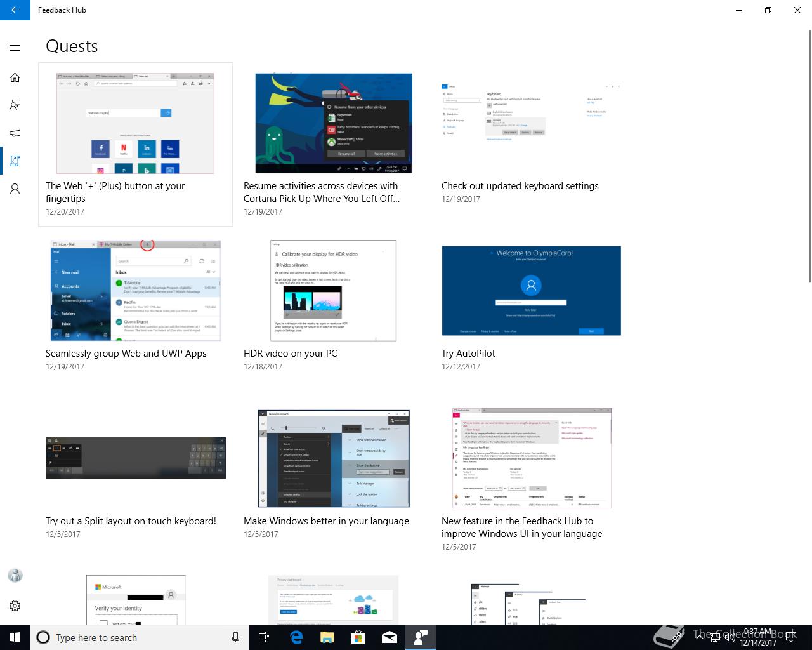Click the Quests page heading
The image size is (812, 650).
[x=72, y=46]
